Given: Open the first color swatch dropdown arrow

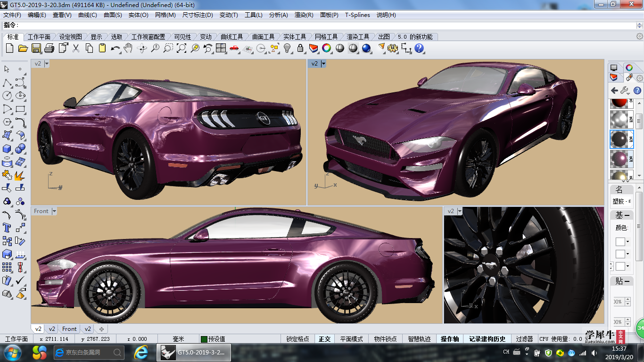Looking at the screenshot, I should tap(628, 242).
